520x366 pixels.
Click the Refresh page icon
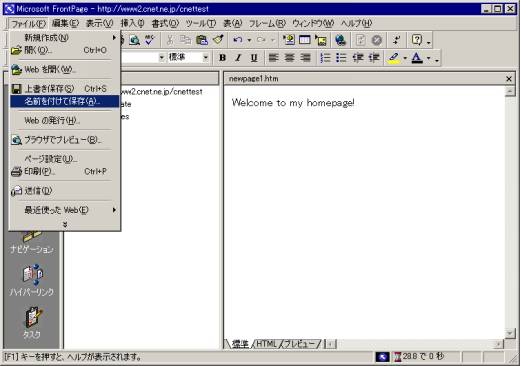(360, 40)
